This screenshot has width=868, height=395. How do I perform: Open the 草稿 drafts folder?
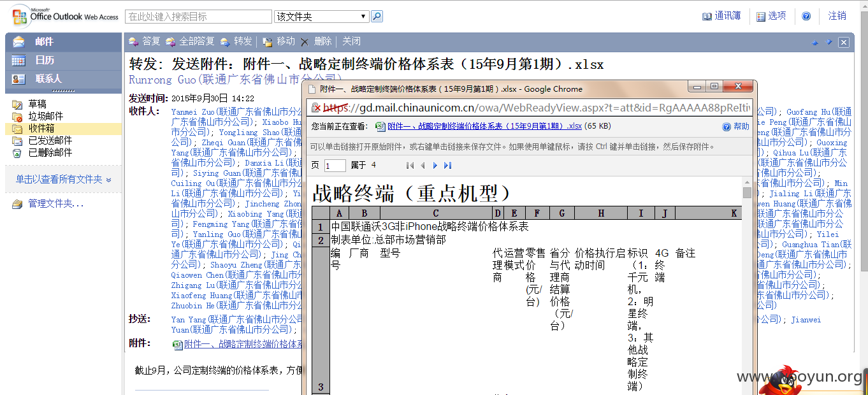click(x=37, y=104)
